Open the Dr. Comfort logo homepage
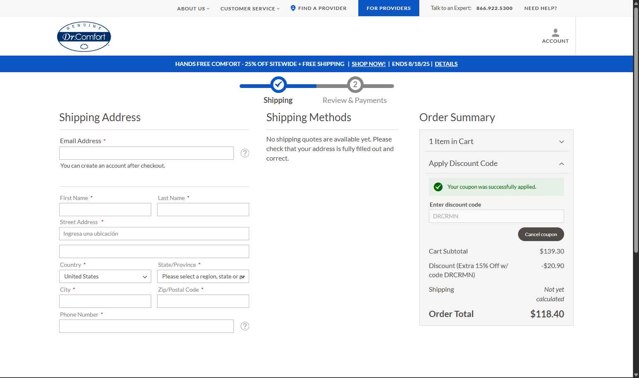 tap(84, 37)
